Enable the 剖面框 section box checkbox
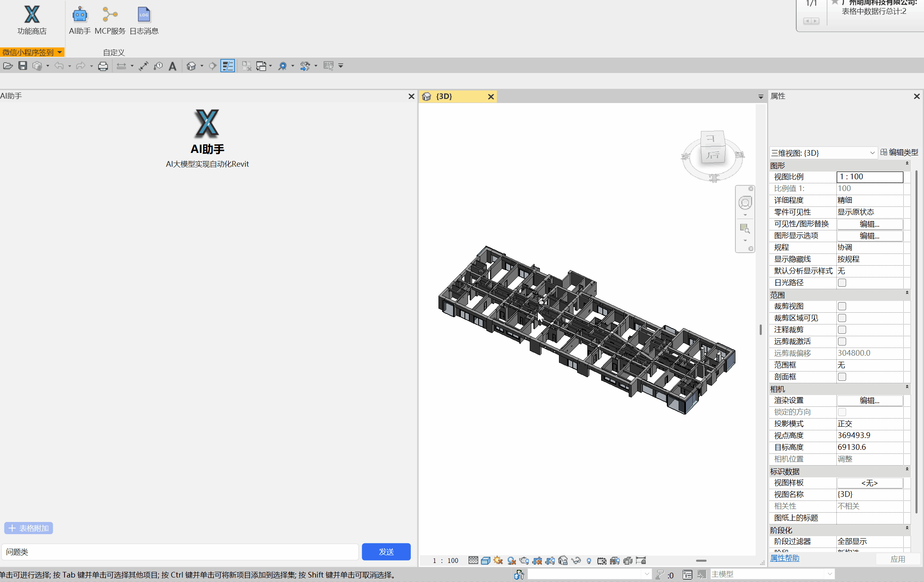This screenshot has height=582, width=924. [x=842, y=377]
